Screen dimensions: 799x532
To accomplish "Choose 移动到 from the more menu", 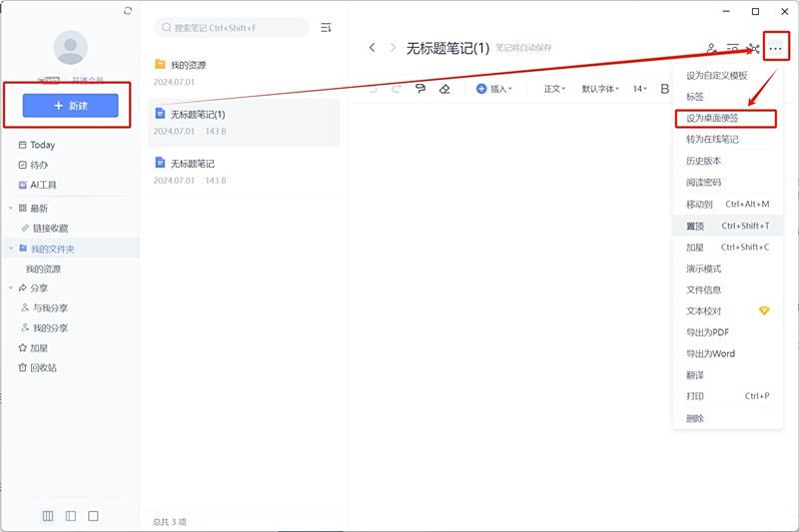I will coord(728,205).
